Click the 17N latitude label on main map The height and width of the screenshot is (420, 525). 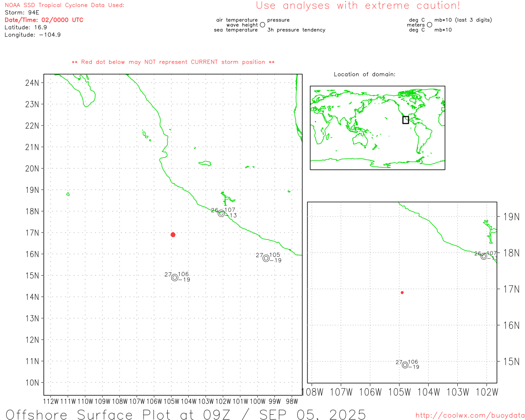[x=32, y=233]
